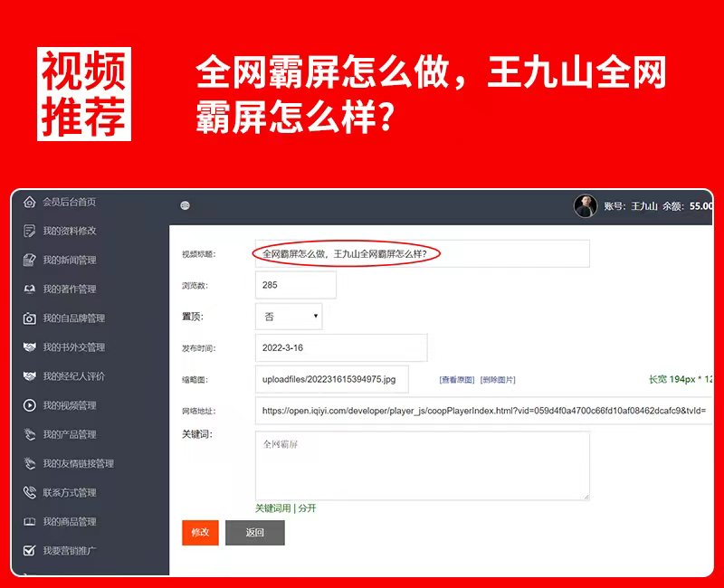Click the 查看原图 link
Image resolution: width=724 pixels, height=588 pixels.
pyautogui.click(x=457, y=380)
